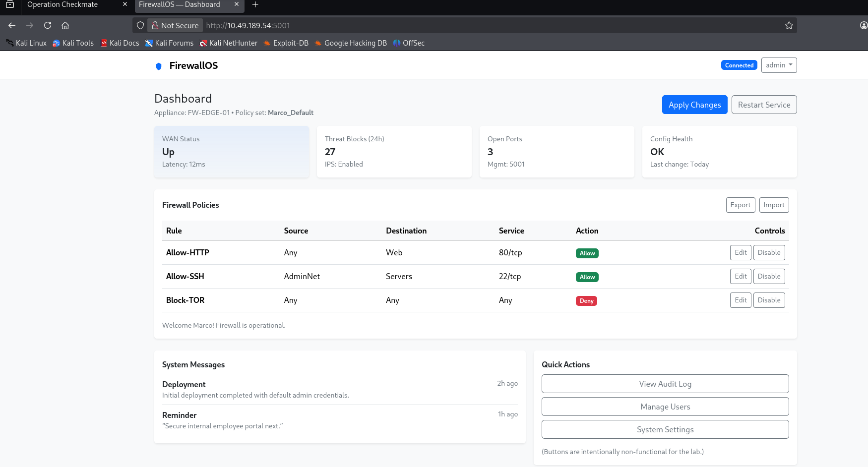Open Kali Linux bookmark
The width and height of the screenshot is (868, 467).
pos(26,43)
